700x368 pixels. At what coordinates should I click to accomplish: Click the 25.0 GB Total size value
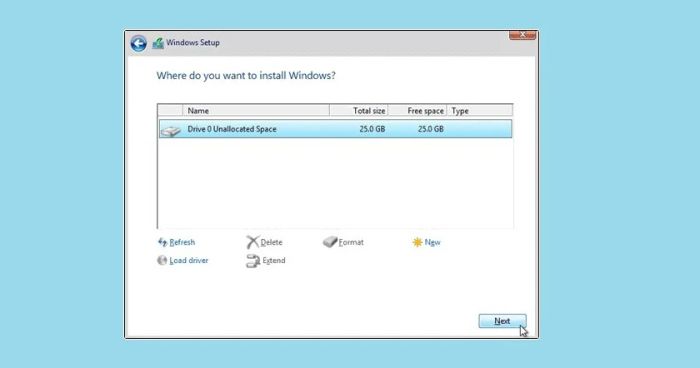372,129
